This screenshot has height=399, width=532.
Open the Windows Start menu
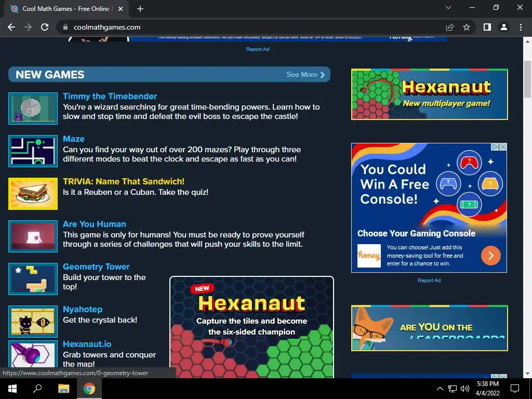click(12, 389)
